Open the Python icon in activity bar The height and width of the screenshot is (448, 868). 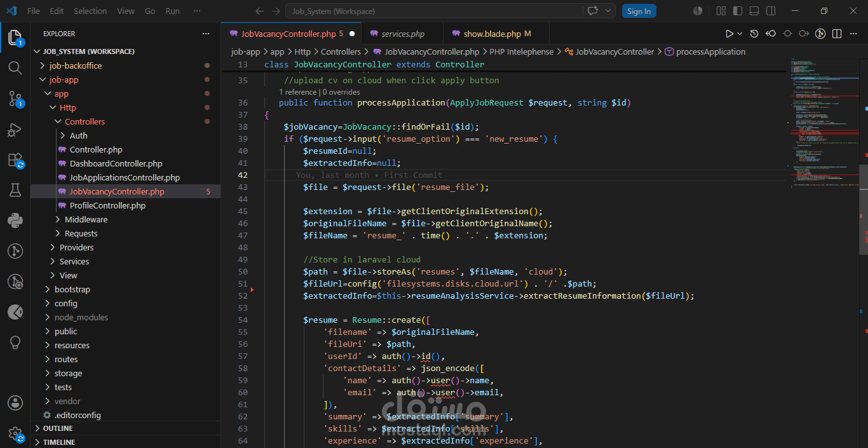15,221
